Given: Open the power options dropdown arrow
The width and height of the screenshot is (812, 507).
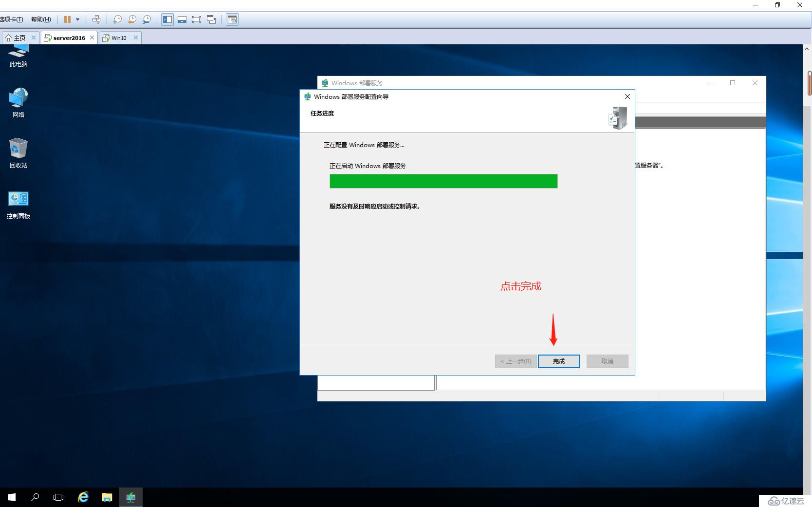Looking at the screenshot, I should (77, 19).
